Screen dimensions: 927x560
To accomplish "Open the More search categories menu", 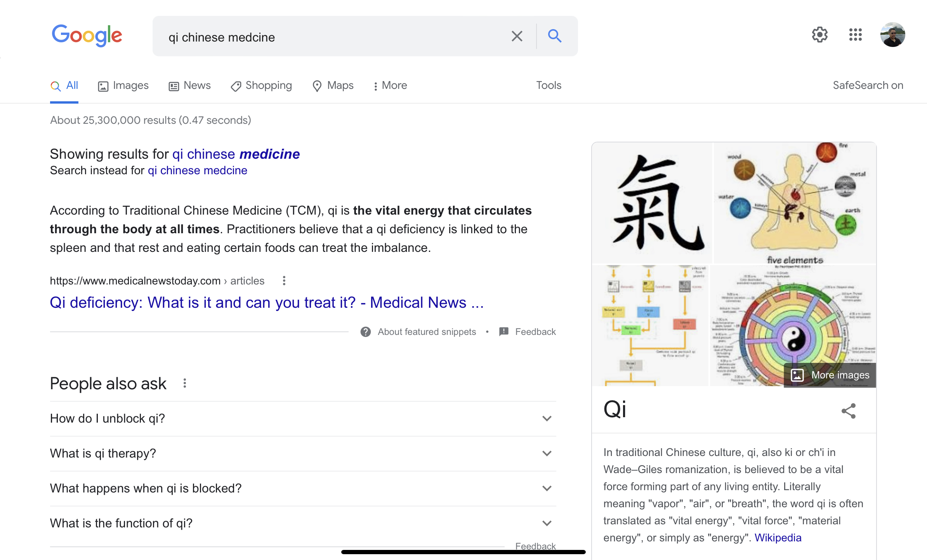I will [x=390, y=85].
